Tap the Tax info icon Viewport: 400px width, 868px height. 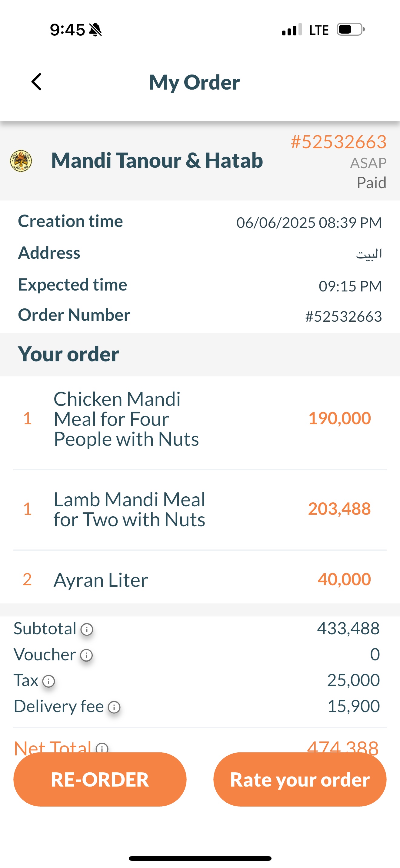(x=48, y=681)
